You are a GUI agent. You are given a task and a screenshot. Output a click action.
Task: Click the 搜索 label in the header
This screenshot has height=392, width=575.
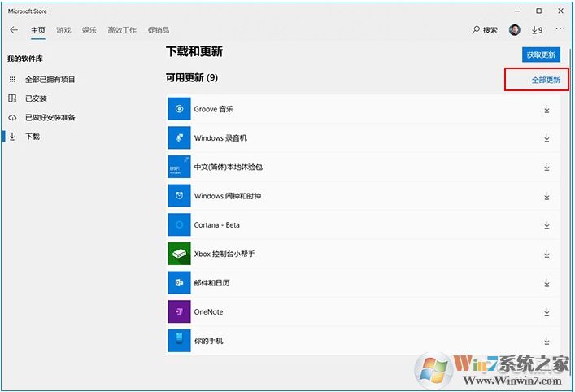coord(490,30)
